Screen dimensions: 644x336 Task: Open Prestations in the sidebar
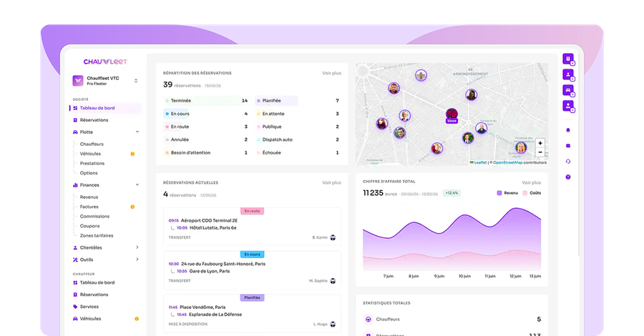(92, 163)
